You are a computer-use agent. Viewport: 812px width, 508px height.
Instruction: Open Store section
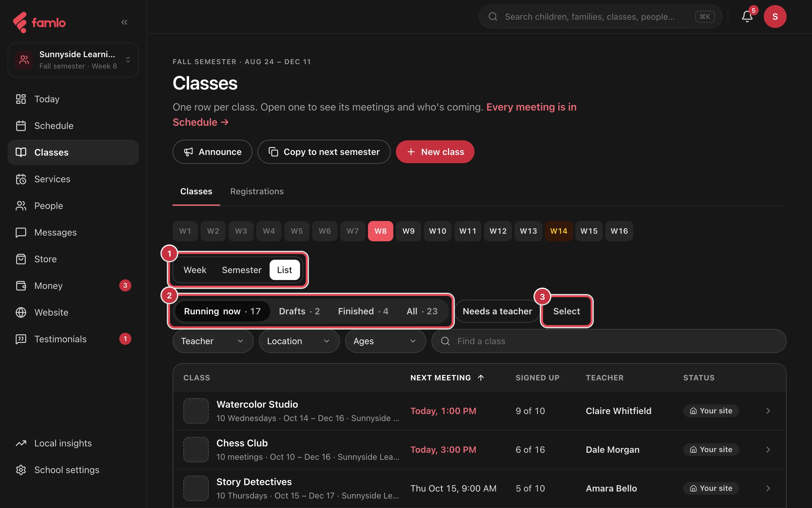(73, 259)
